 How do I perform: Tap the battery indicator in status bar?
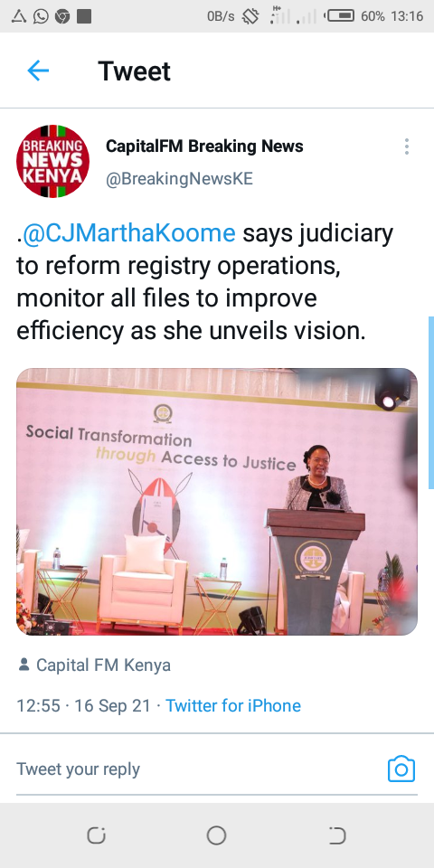click(x=340, y=16)
